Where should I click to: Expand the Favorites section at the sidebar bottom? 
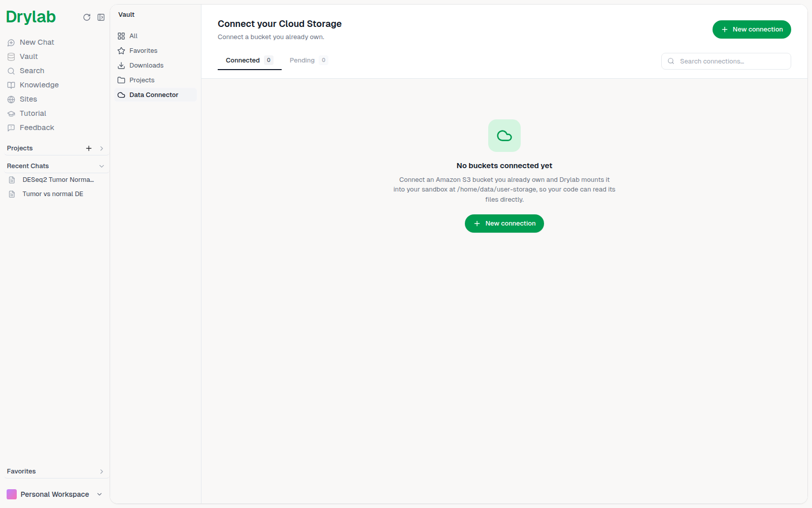tap(101, 471)
